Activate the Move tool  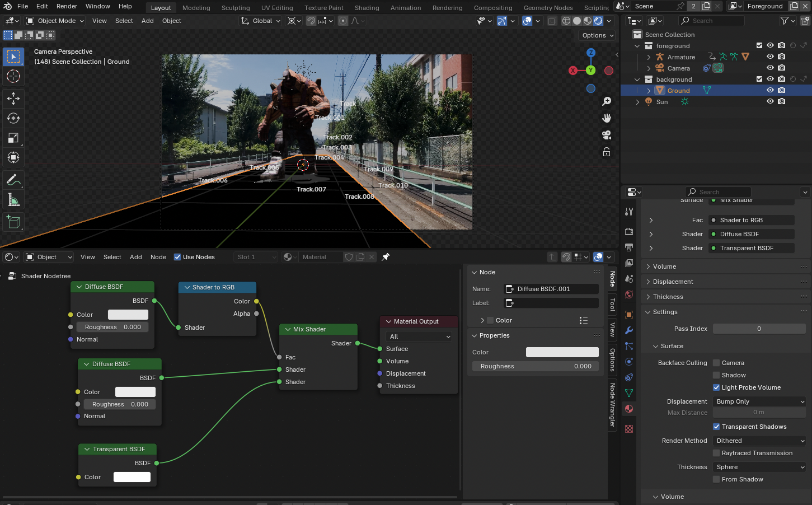coord(13,99)
